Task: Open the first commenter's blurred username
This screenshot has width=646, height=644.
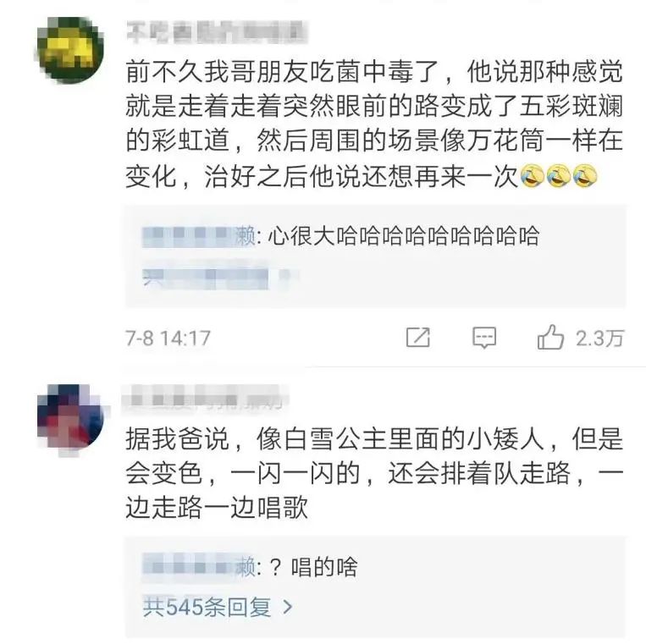Action: (217, 33)
